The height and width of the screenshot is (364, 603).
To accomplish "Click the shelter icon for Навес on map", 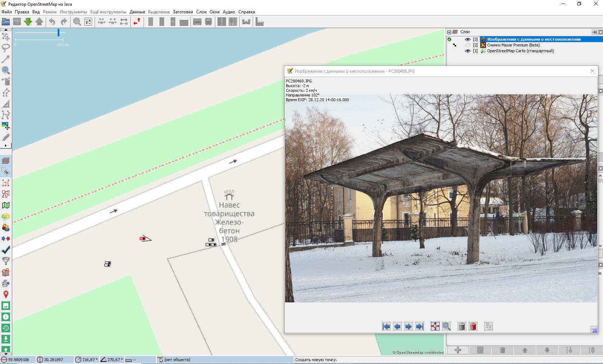I will [x=229, y=195].
